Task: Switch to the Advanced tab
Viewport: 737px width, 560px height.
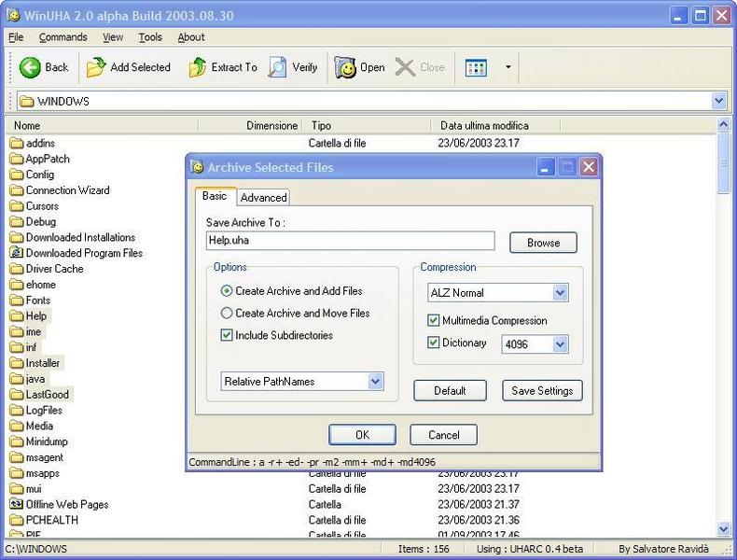Action: click(263, 198)
